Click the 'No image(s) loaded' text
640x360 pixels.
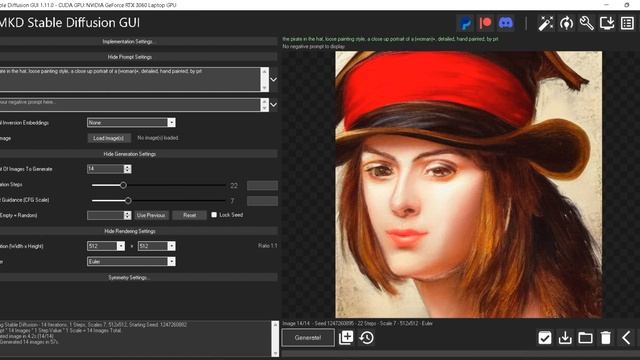[158, 138]
